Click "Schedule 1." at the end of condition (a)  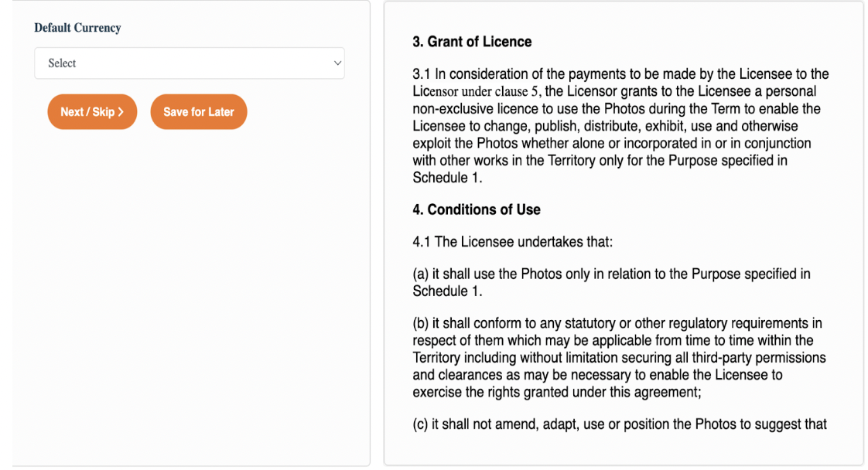click(x=447, y=291)
